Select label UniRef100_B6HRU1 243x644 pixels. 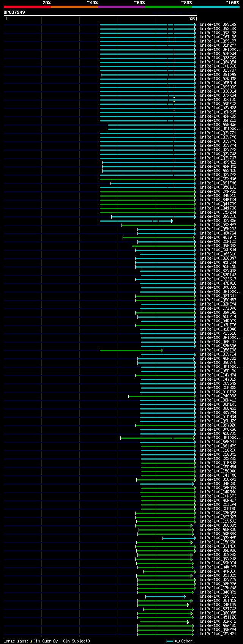pyautogui.click(x=218, y=442)
